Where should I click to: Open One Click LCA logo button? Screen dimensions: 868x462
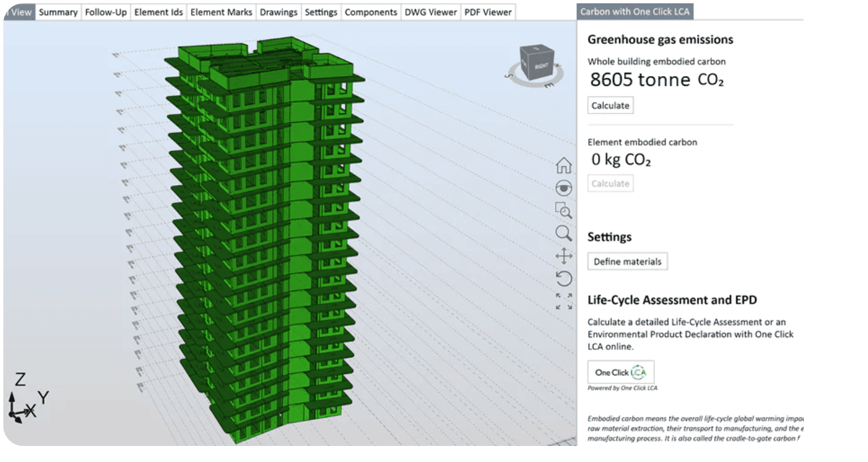(x=621, y=372)
